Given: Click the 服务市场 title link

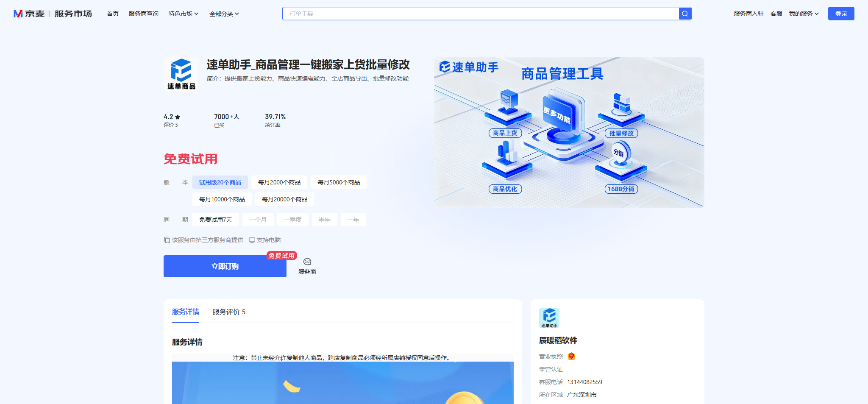Looking at the screenshot, I should [73, 14].
